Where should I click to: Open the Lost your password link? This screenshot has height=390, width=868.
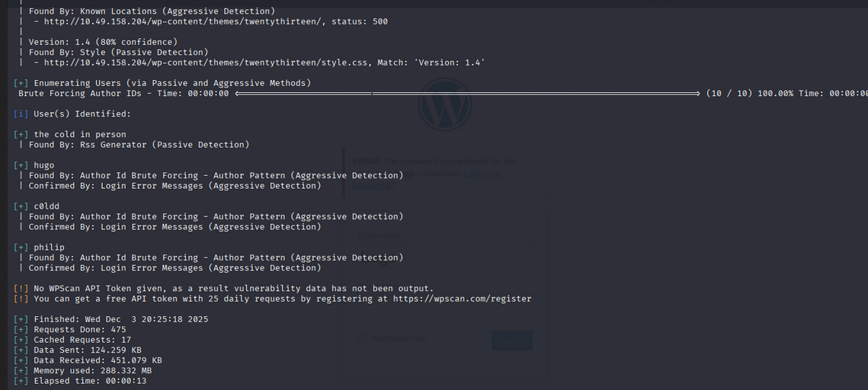click(x=482, y=174)
